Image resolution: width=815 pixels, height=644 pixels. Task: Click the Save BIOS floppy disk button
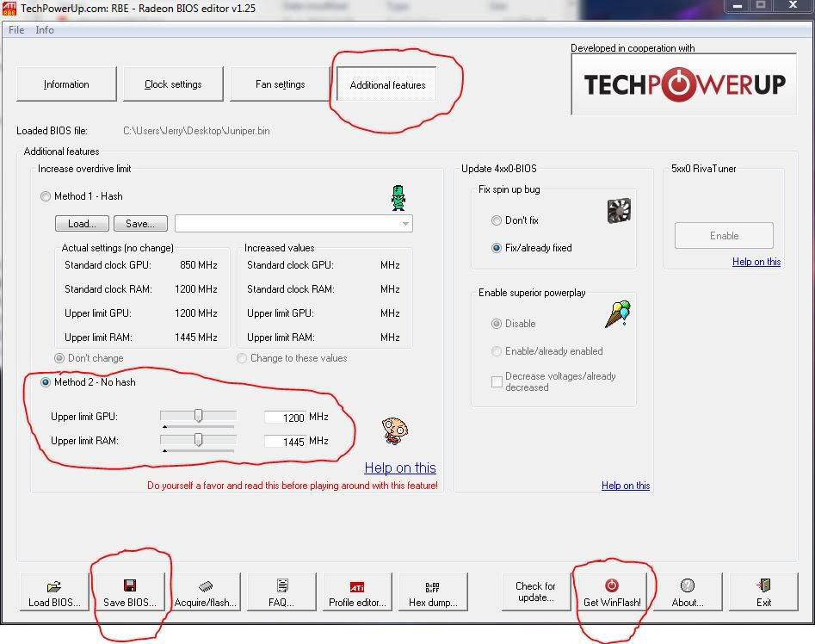(130, 592)
